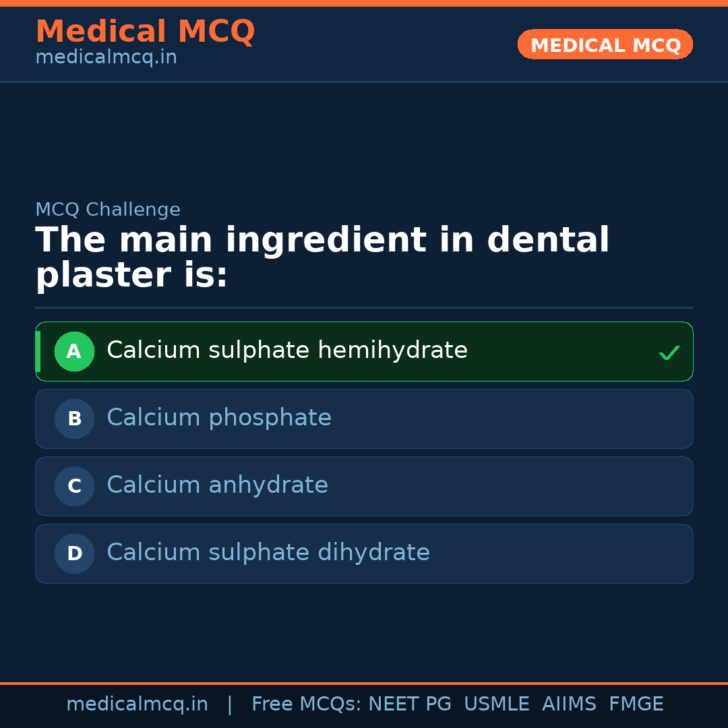Select FMGE in the footer

point(636,704)
